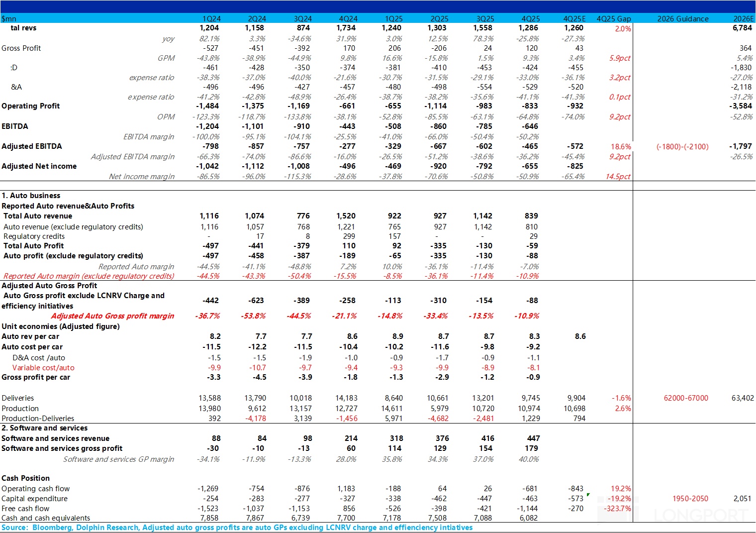The width and height of the screenshot is (756, 533).
Task: Select the 1Q24 column header
Action: click(x=211, y=19)
